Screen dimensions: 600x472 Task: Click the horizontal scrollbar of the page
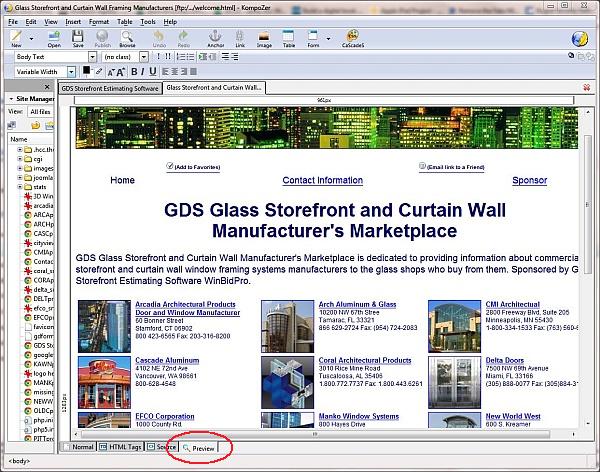315,434
